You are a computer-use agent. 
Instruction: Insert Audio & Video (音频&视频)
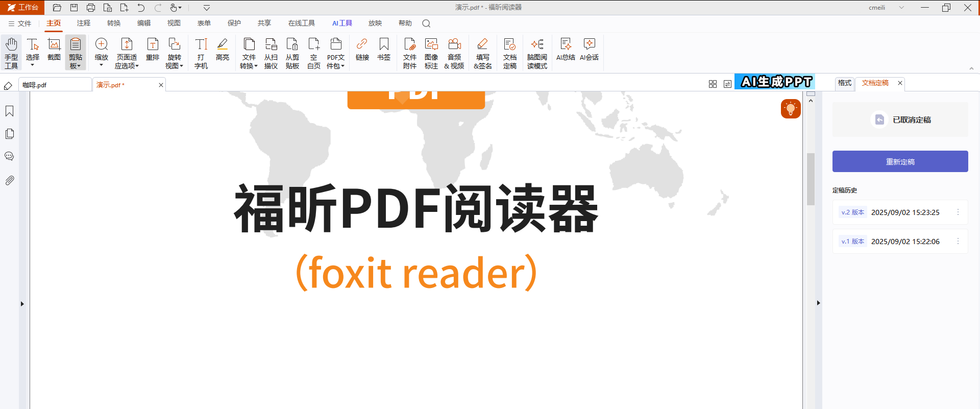tap(454, 53)
